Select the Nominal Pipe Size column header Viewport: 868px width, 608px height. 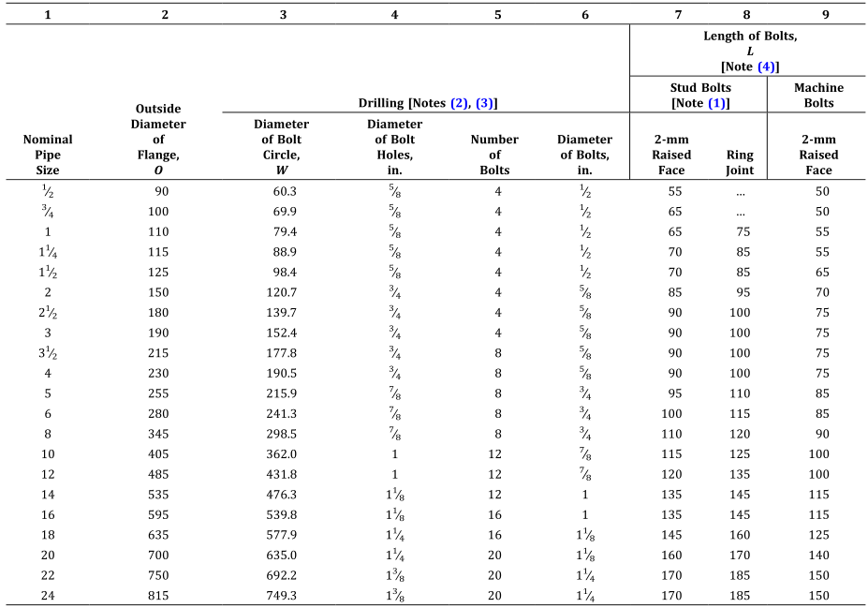pyautogui.click(x=48, y=155)
